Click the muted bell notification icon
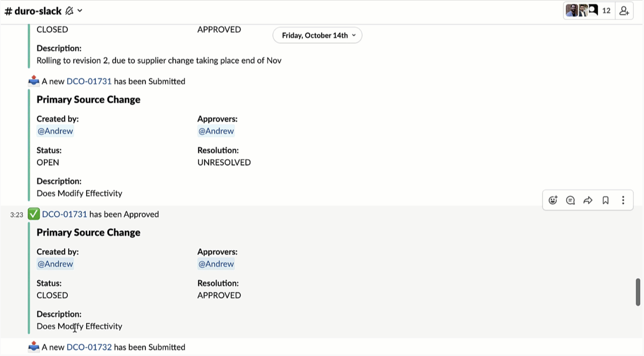This screenshot has width=644, height=356. point(69,11)
